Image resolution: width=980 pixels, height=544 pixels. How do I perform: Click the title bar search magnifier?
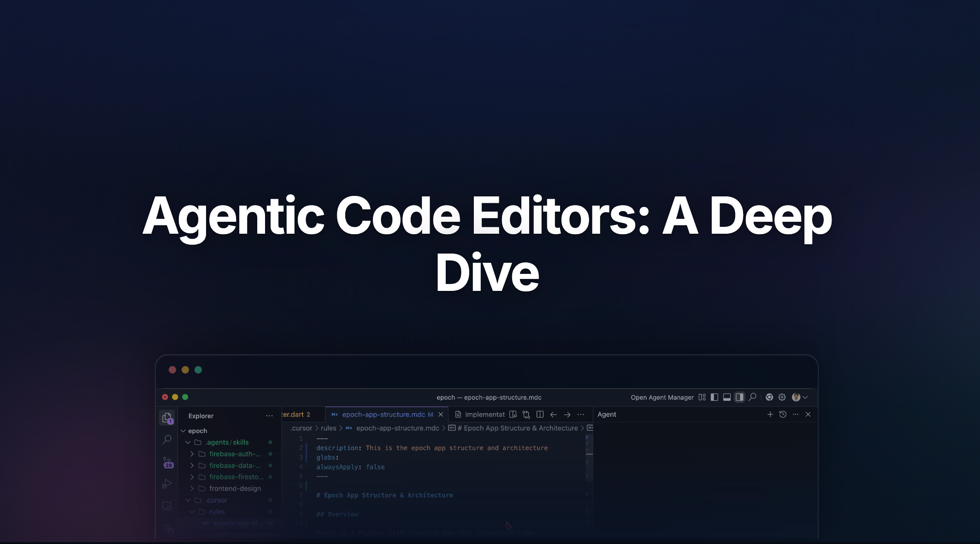753,397
